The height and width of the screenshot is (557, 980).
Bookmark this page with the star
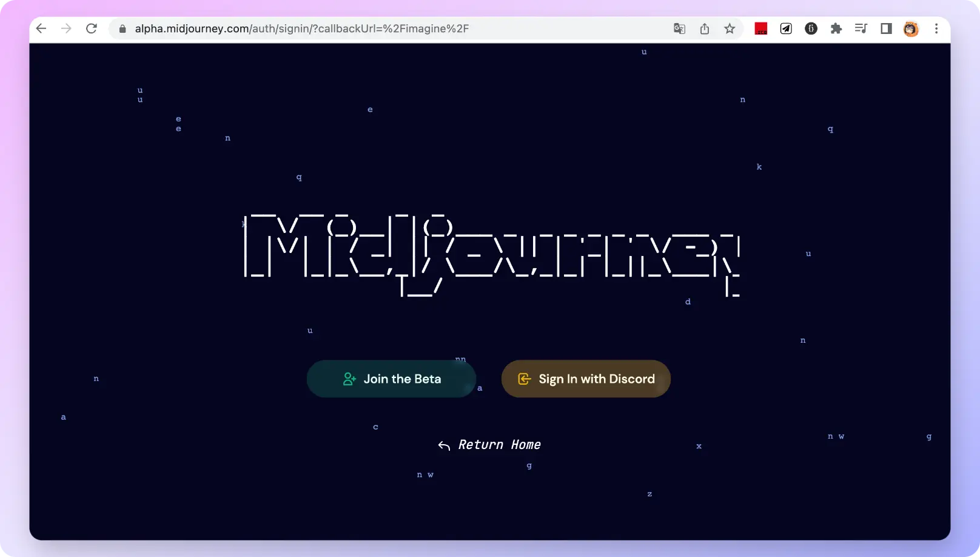click(730, 29)
